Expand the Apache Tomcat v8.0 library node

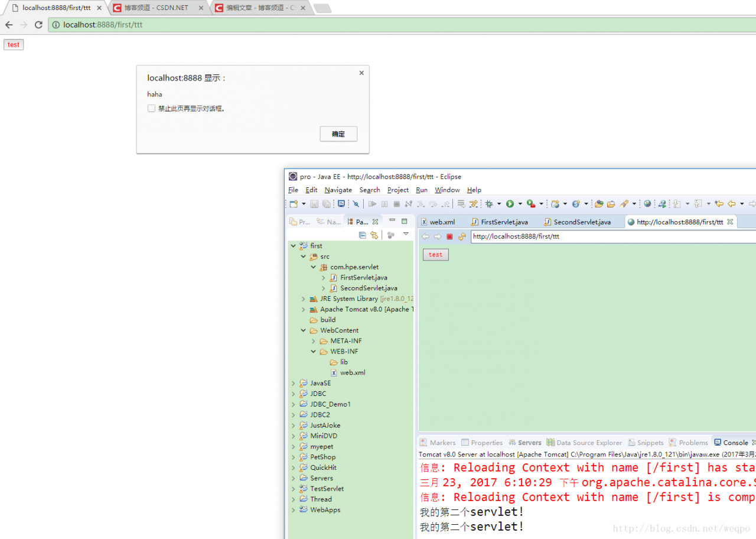pyautogui.click(x=304, y=309)
